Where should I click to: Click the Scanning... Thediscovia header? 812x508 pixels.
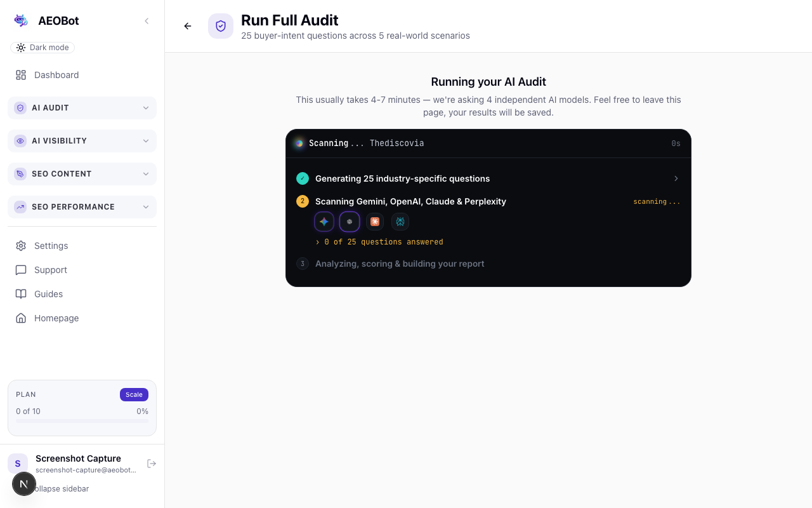point(488,144)
